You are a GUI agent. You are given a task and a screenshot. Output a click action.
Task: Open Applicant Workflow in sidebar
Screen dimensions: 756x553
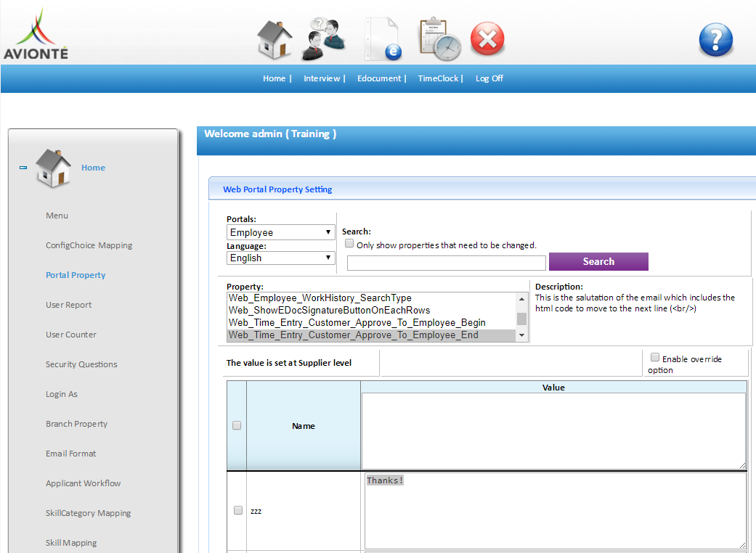pyautogui.click(x=84, y=483)
